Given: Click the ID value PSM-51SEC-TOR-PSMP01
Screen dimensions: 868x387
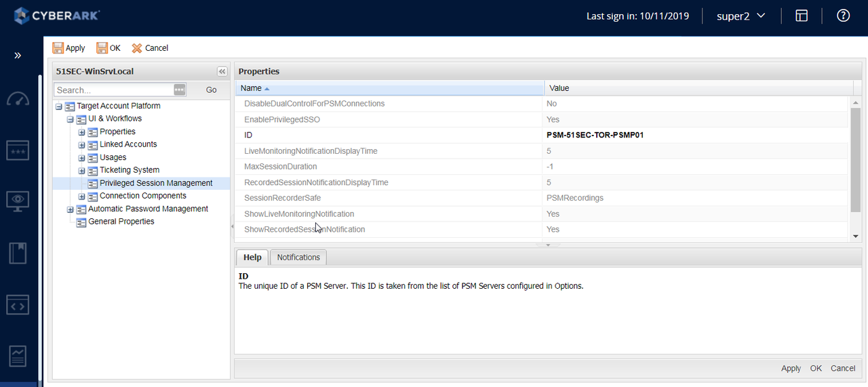Looking at the screenshot, I should click(x=595, y=135).
